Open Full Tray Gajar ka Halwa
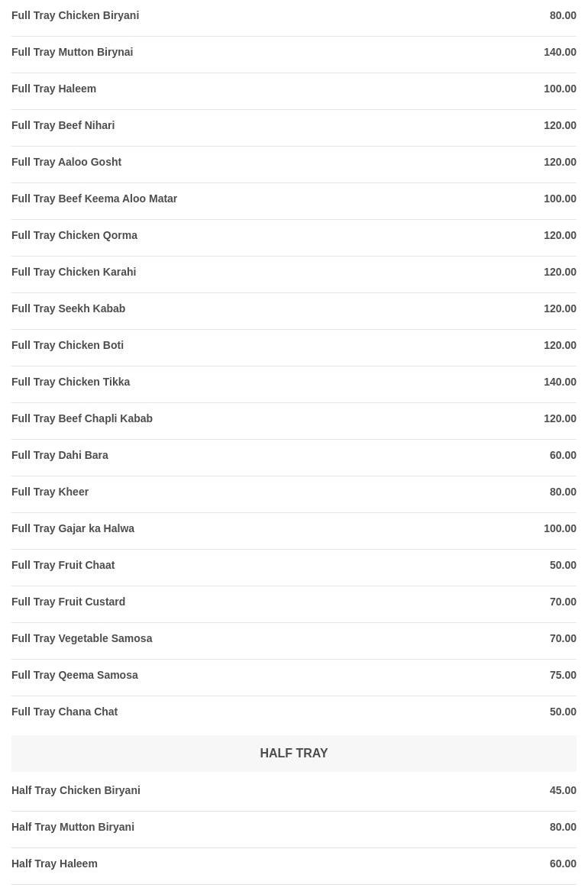The width and height of the screenshot is (588, 891). pos(73,528)
